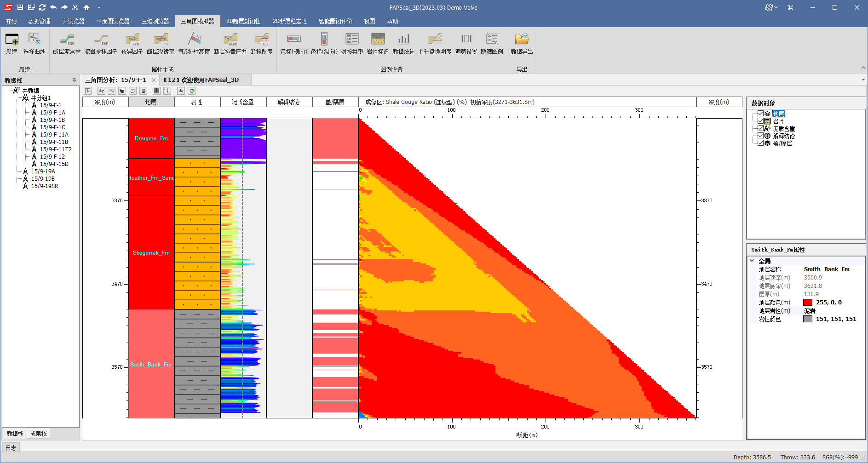Select the 传导因子 FTM tool
868x463 pixels.
click(132, 44)
